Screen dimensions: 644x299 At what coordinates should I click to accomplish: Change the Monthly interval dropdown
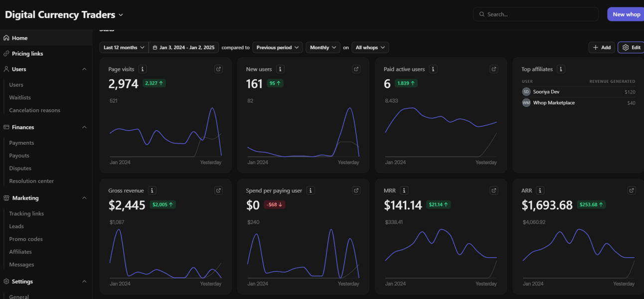click(323, 47)
